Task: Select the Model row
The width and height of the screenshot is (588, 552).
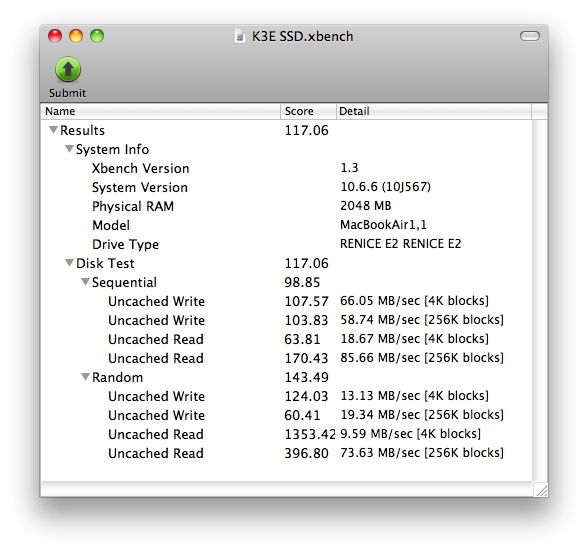Action: point(286,225)
